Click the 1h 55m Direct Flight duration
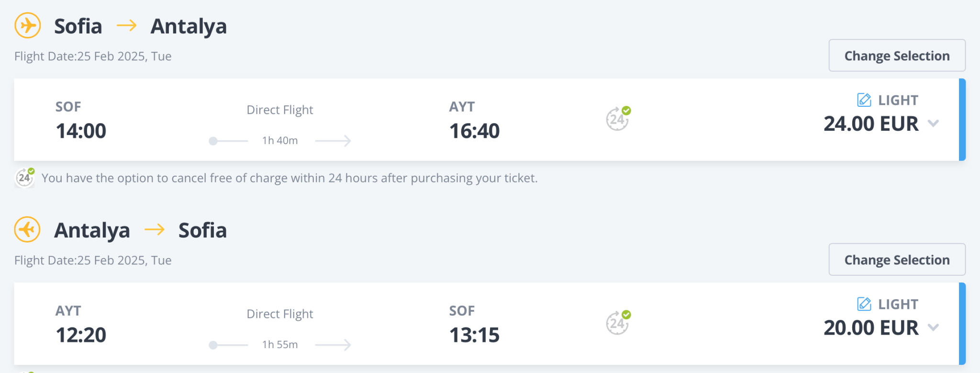This screenshot has height=373, width=980. coord(280,344)
